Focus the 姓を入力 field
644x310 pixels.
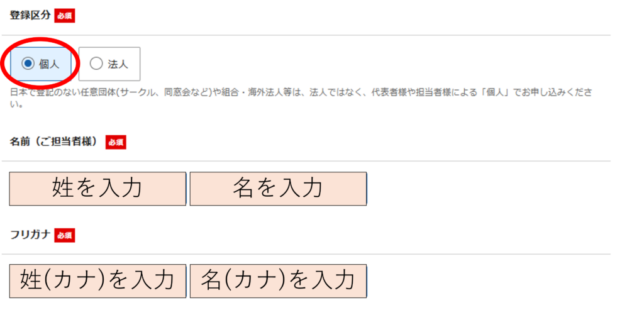point(97,188)
